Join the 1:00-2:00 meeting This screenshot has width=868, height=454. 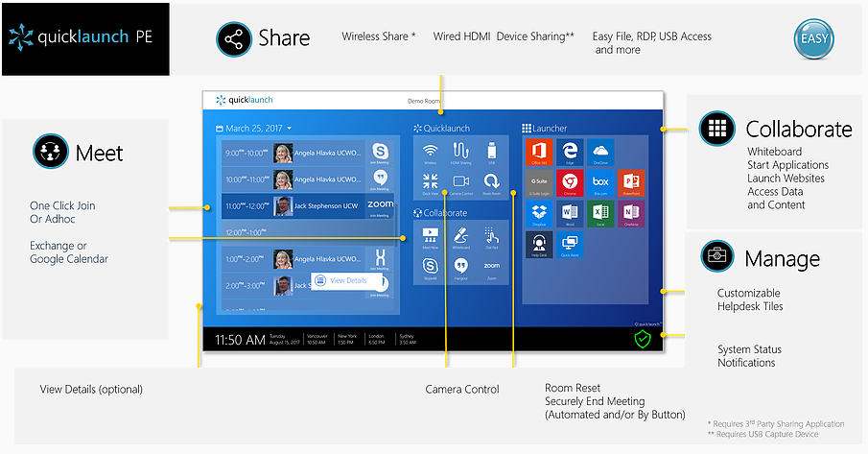click(380, 259)
